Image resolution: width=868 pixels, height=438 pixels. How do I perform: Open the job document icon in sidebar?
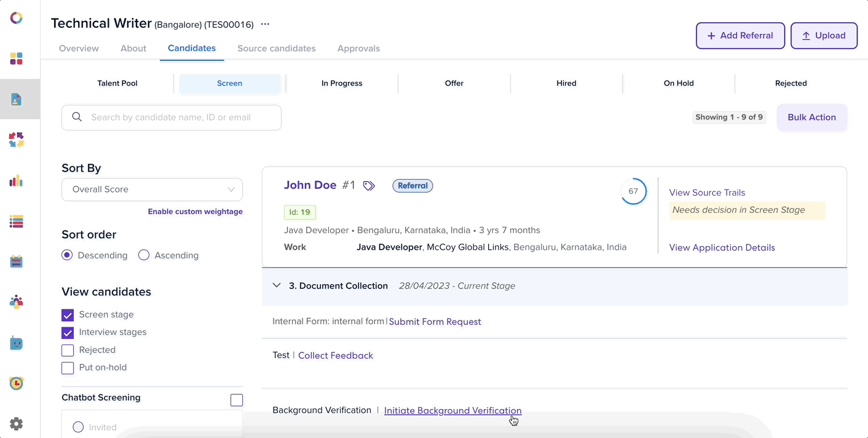17,99
